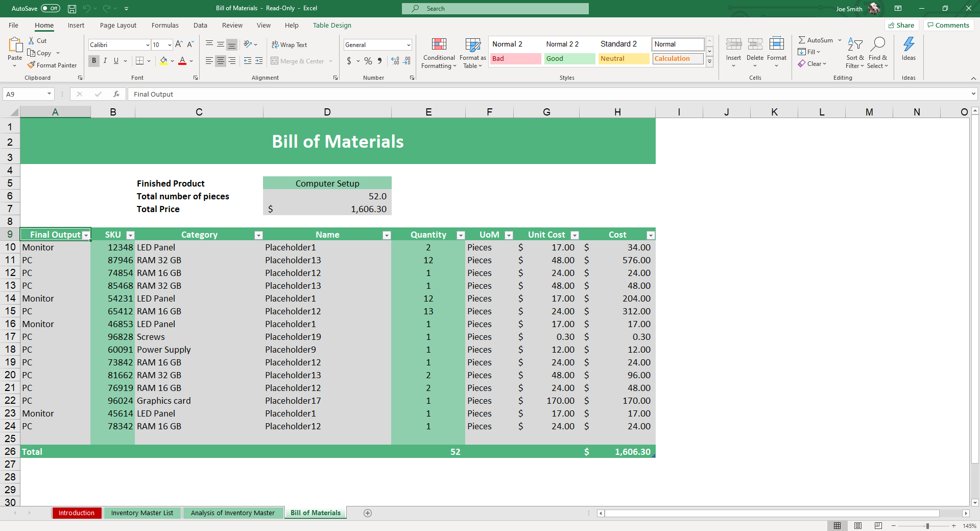Click the Percent Style icon
980x531 pixels.
click(x=367, y=61)
